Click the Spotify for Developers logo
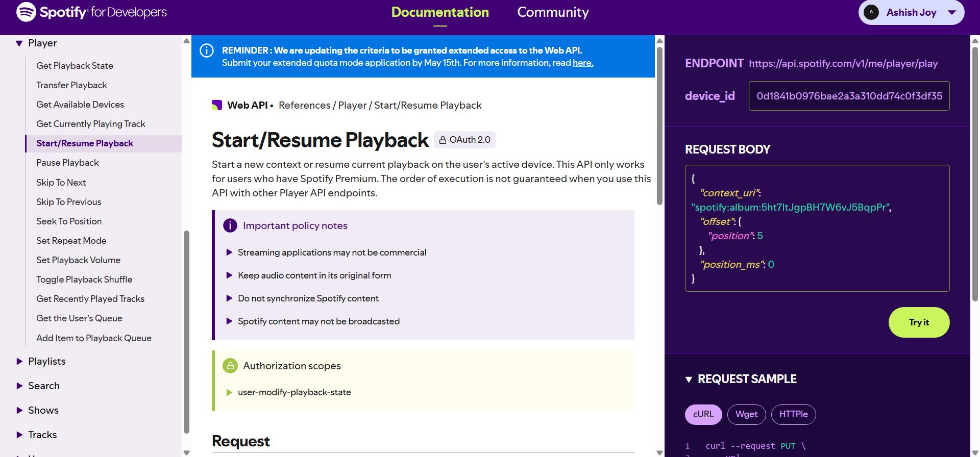The width and height of the screenshot is (980, 457). [91, 12]
